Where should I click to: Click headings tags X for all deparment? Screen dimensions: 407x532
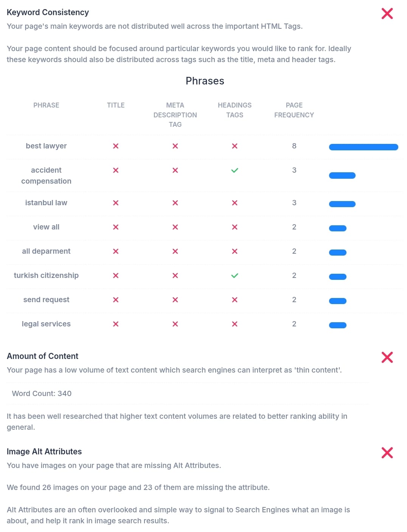tap(235, 251)
